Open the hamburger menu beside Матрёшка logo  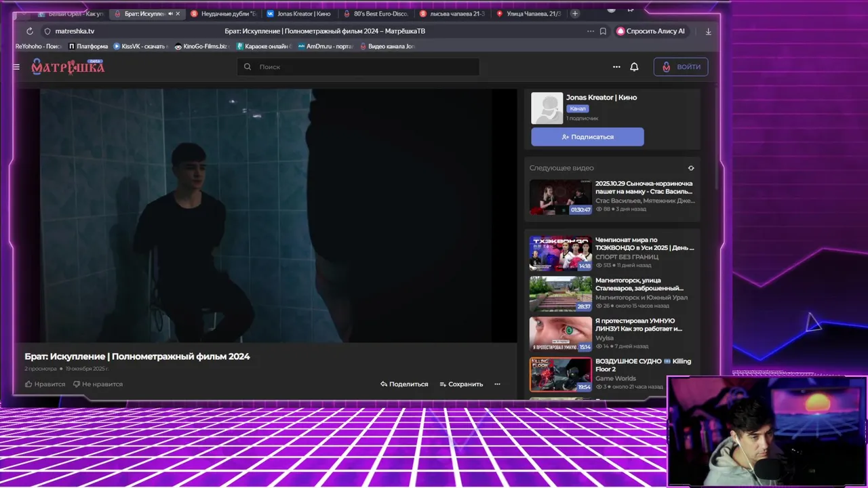(x=16, y=67)
